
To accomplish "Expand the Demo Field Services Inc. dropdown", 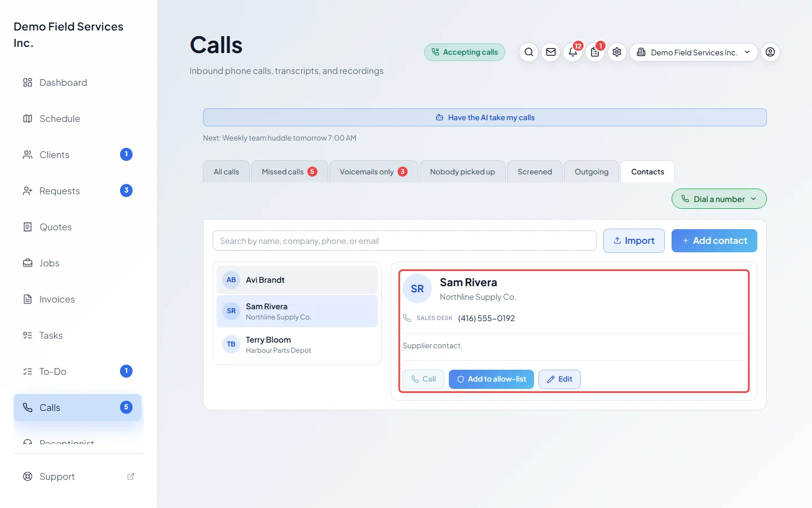I will pos(694,52).
